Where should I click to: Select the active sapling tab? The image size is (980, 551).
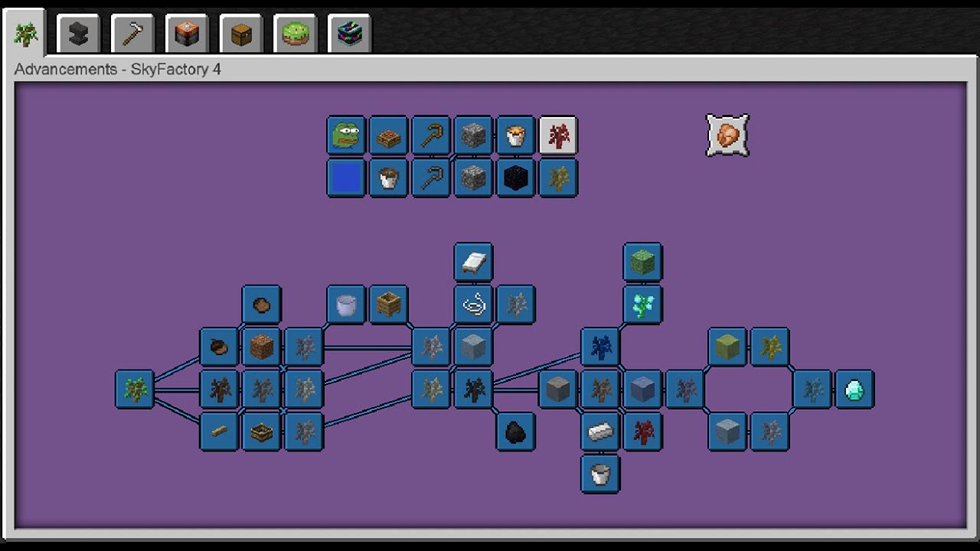click(25, 33)
